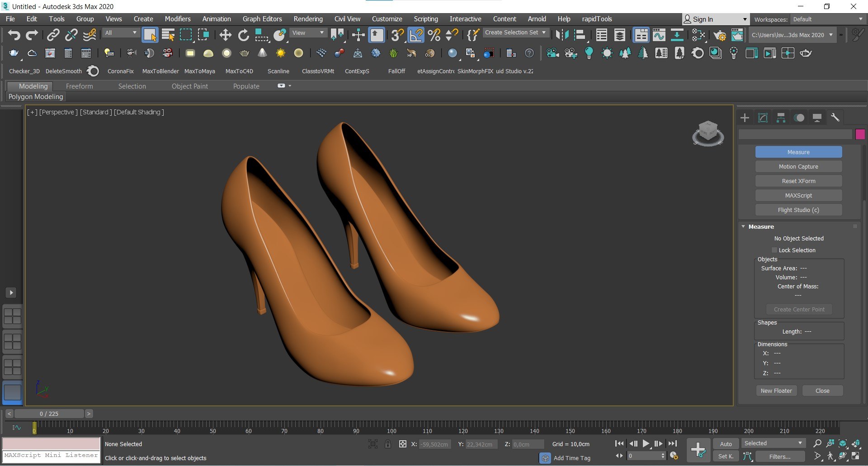This screenshot has width=868, height=466.
Task: Open the Hierarchy command panel tab
Action: click(781, 118)
